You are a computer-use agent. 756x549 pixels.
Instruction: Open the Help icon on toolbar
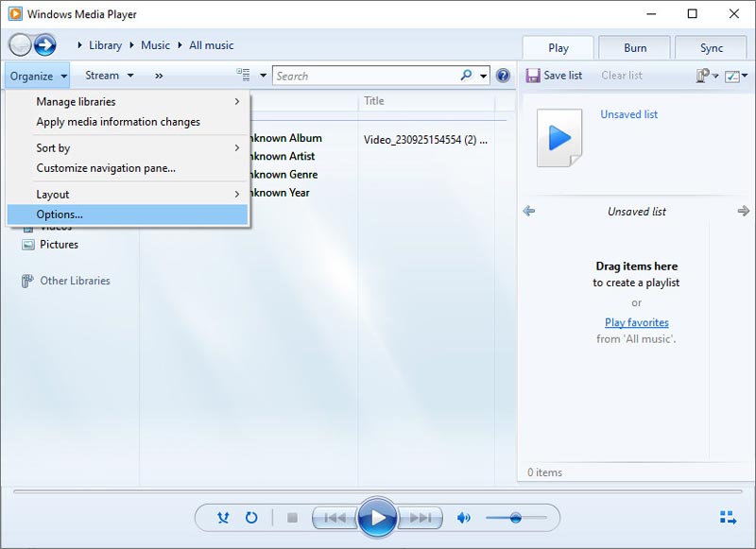pyautogui.click(x=504, y=76)
